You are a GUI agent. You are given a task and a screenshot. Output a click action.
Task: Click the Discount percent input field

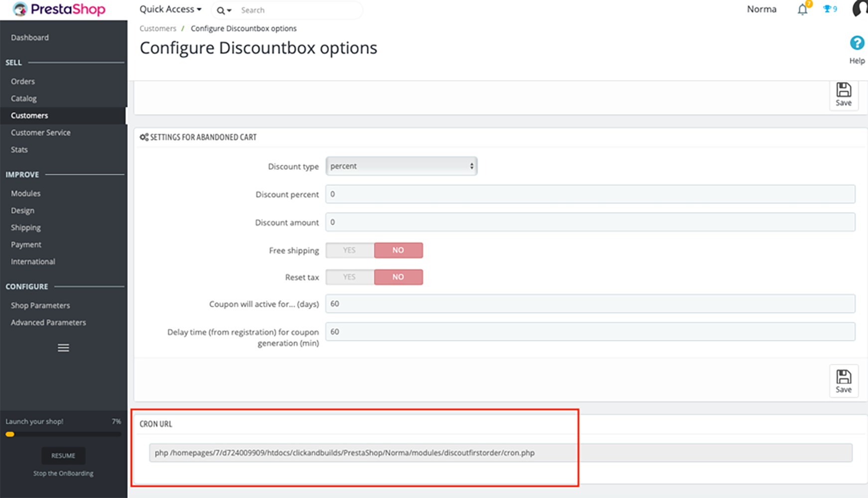[x=590, y=194]
